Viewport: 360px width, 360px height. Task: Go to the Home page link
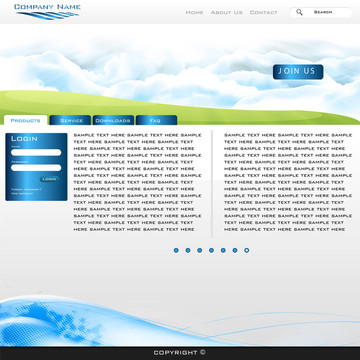click(194, 12)
